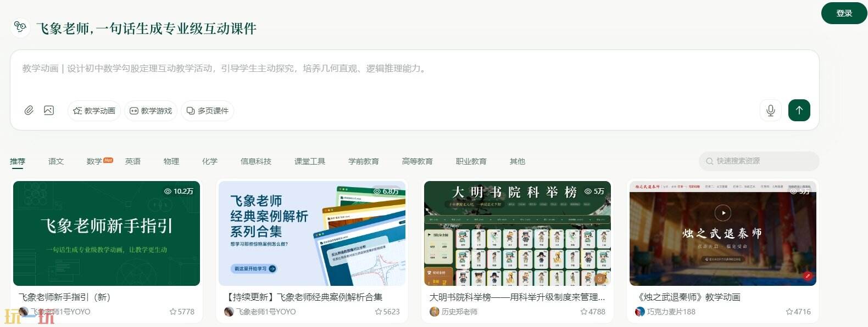Open the 经典案例解析系列合集 thumbnail

coord(312,233)
